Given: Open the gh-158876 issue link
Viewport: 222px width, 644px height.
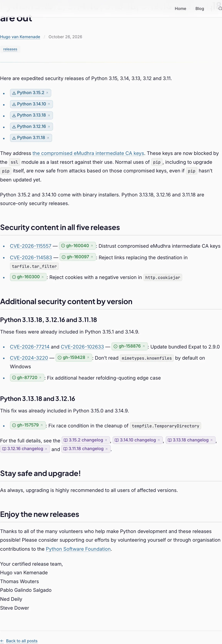Looking at the screenshot, I should tap(130, 346).
